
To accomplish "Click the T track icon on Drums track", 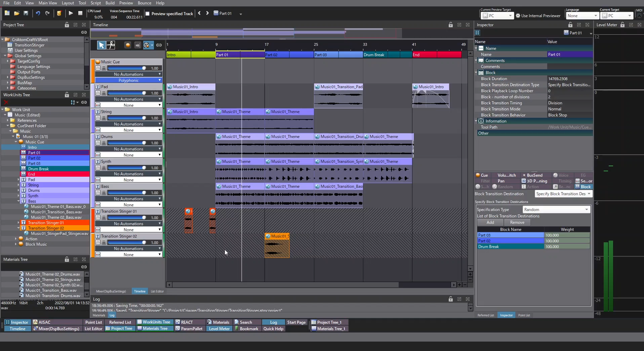I will (98, 137).
